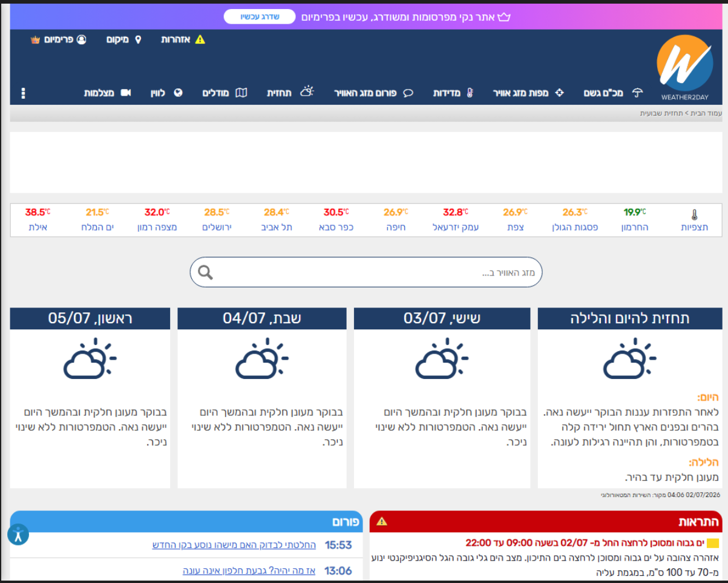Click the Weather2Day logo
The image size is (728, 583).
tap(684, 67)
